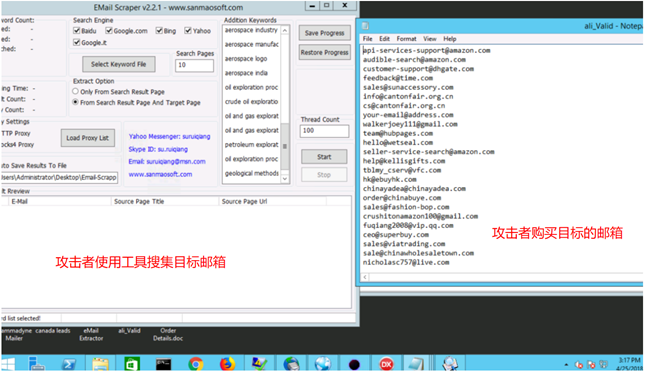Click the save results file path field
The height and width of the screenshot is (373, 645).
(59, 177)
